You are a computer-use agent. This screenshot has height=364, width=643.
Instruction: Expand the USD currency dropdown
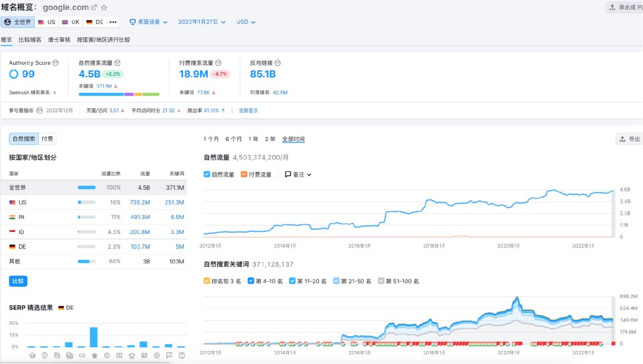pos(245,22)
